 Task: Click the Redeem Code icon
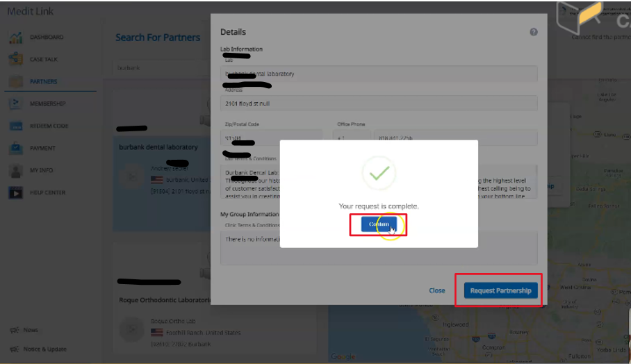[16, 126]
